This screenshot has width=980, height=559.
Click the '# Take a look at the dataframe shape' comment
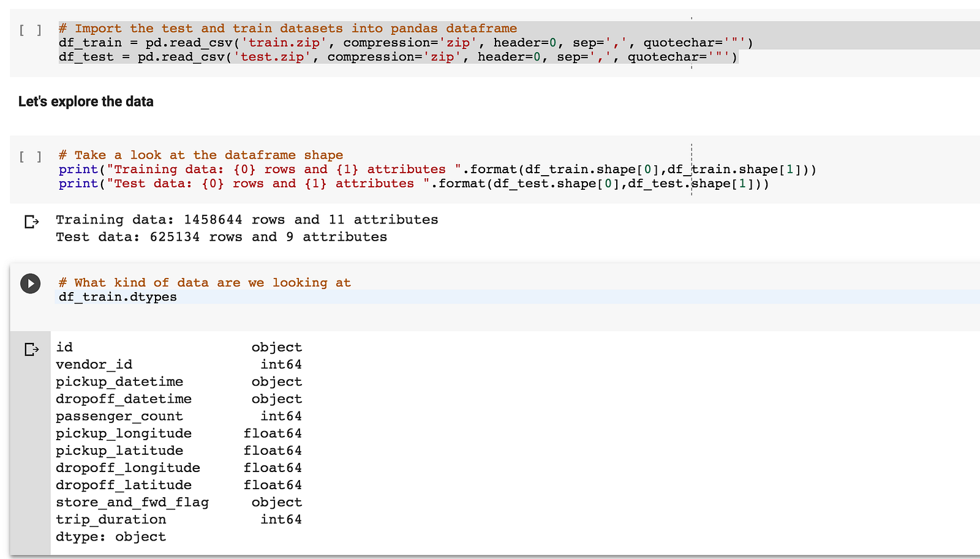201,155
